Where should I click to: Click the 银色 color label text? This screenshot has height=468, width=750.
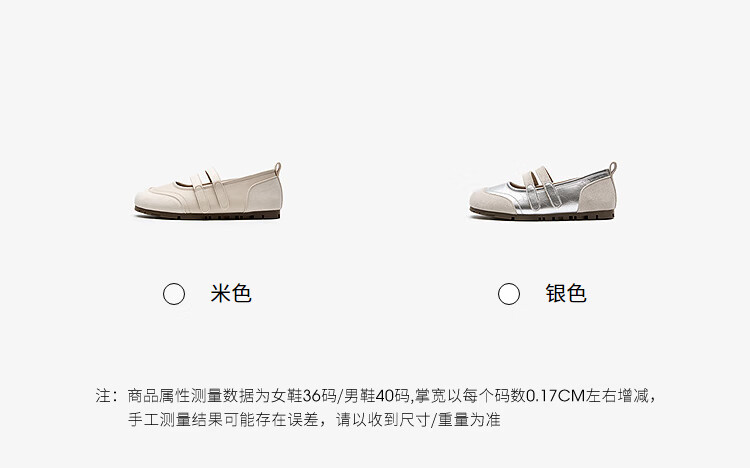point(566,293)
